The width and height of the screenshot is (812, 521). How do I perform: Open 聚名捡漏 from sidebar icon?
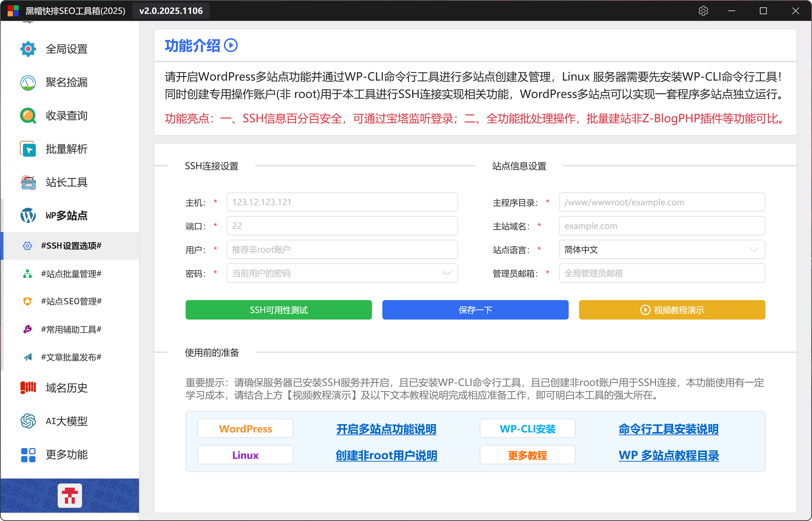(28, 82)
